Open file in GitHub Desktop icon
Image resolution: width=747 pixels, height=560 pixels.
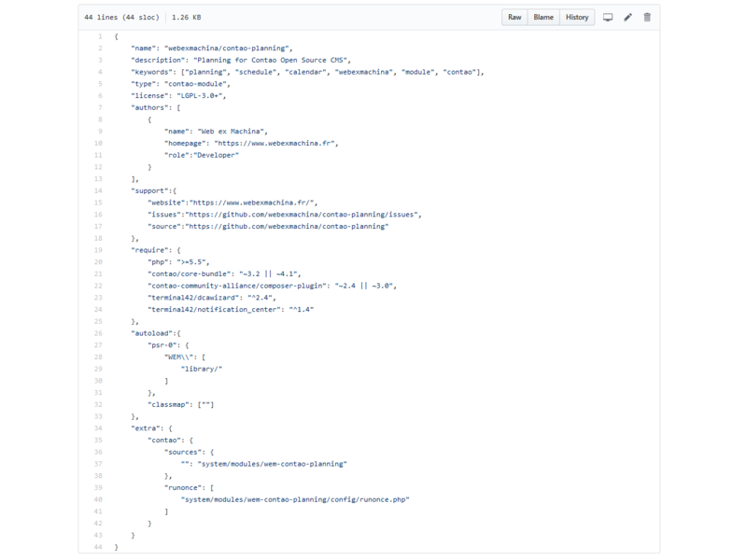(x=608, y=18)
